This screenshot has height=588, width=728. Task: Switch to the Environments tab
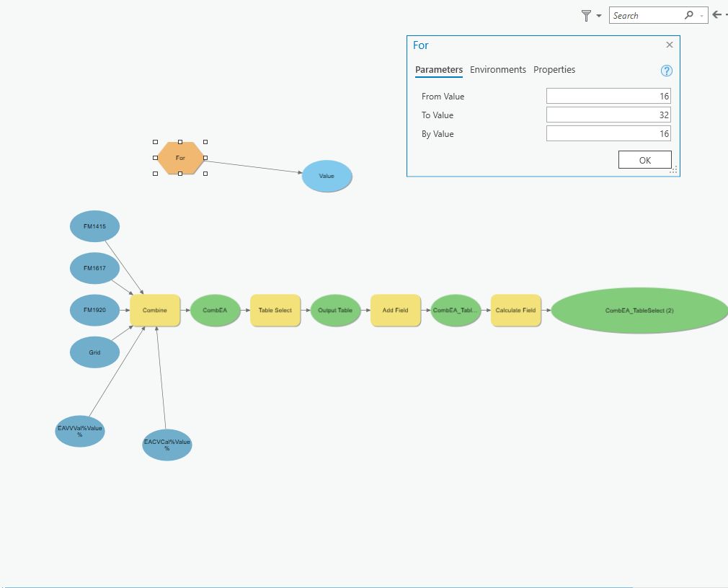coord(498,70)
